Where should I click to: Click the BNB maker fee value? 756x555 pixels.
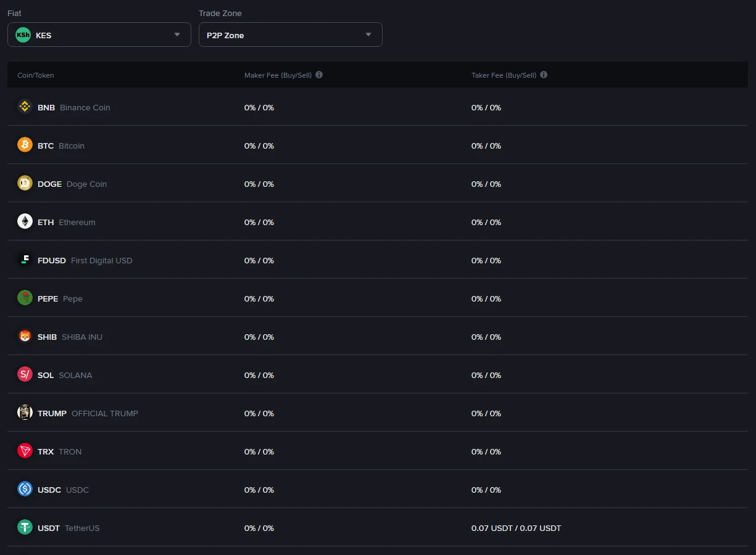[x=259, y=107]
